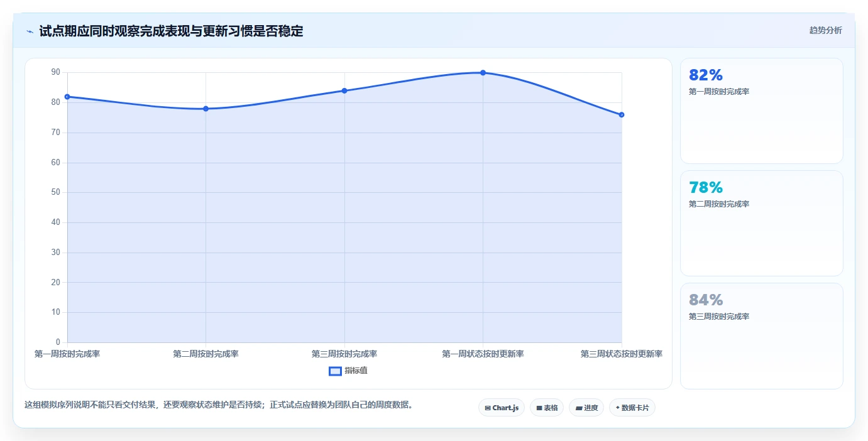Click the y-axis value 0
This screenshot has height=441, width=868.
[58, 342]
